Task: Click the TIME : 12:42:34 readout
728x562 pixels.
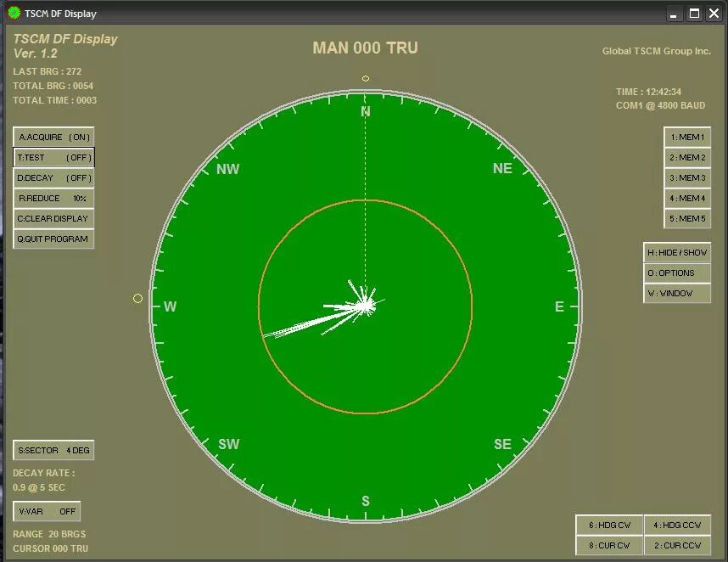Action: [x=648, y=92]
